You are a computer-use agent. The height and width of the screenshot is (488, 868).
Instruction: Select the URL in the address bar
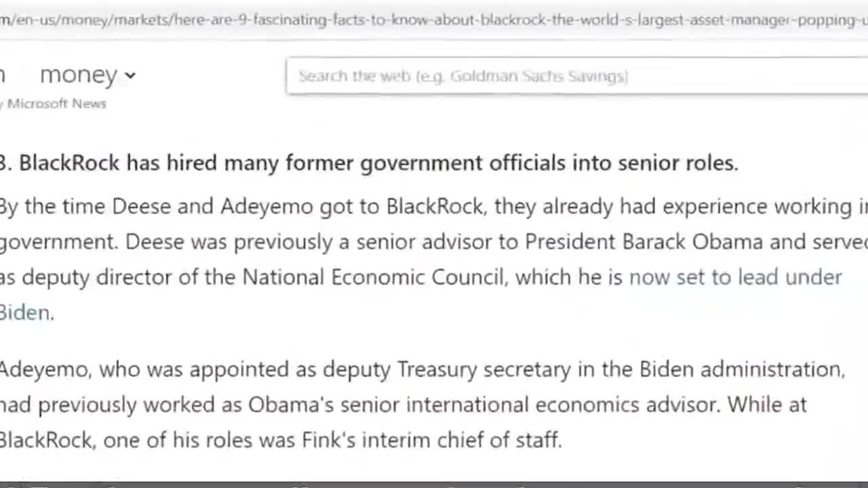coord(434,20)
